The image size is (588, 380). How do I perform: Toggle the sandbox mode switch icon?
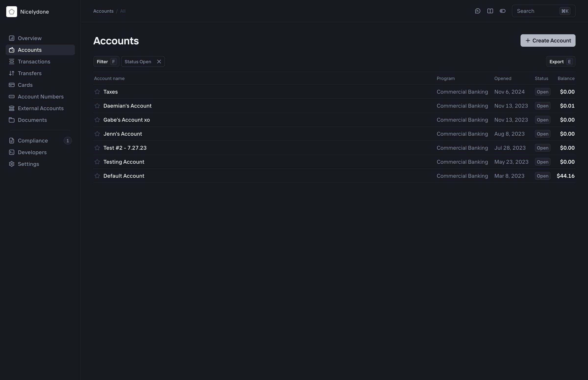click(x=502, y=11)
